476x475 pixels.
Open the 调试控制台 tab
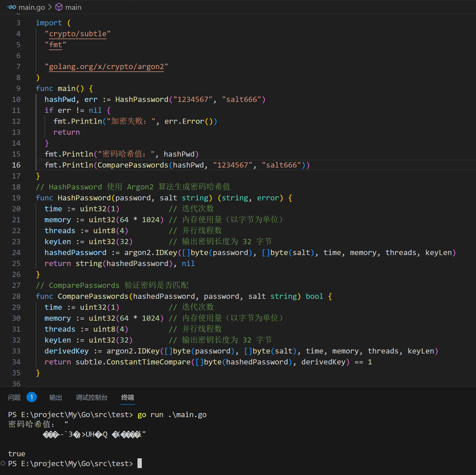click(x=92, y=398)
